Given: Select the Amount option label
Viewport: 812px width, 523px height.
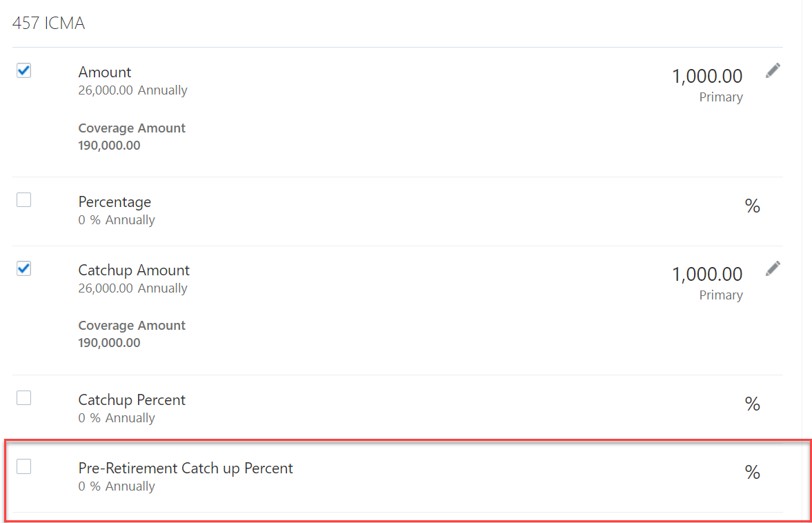Looking at the screenshot, I should click(105, 72).
